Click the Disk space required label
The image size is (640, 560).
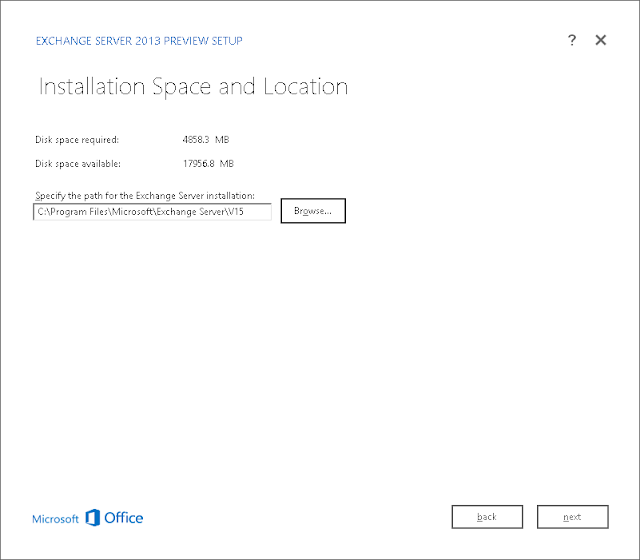pos(77,140)
